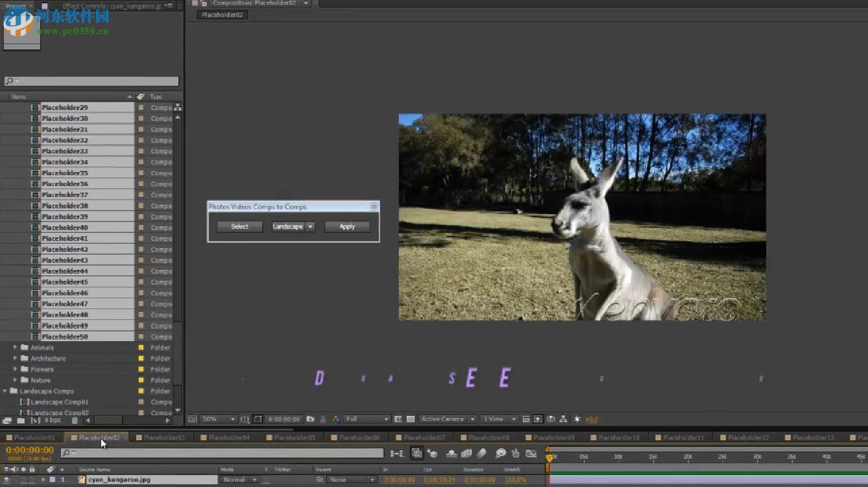Close the Placeholder02 timeline tab
Screen dimensions: 868x487
pos(125,437)
